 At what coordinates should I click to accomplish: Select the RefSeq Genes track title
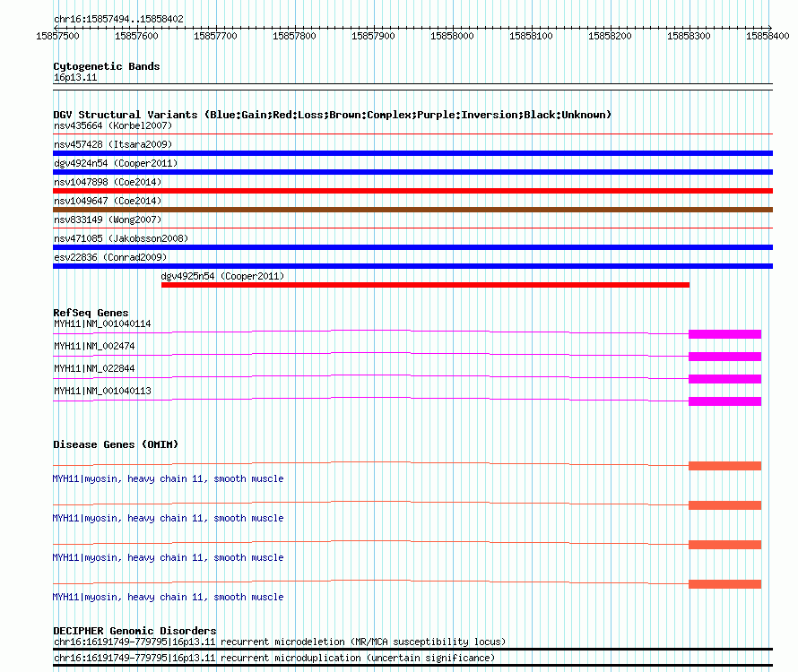coord(91,313)
